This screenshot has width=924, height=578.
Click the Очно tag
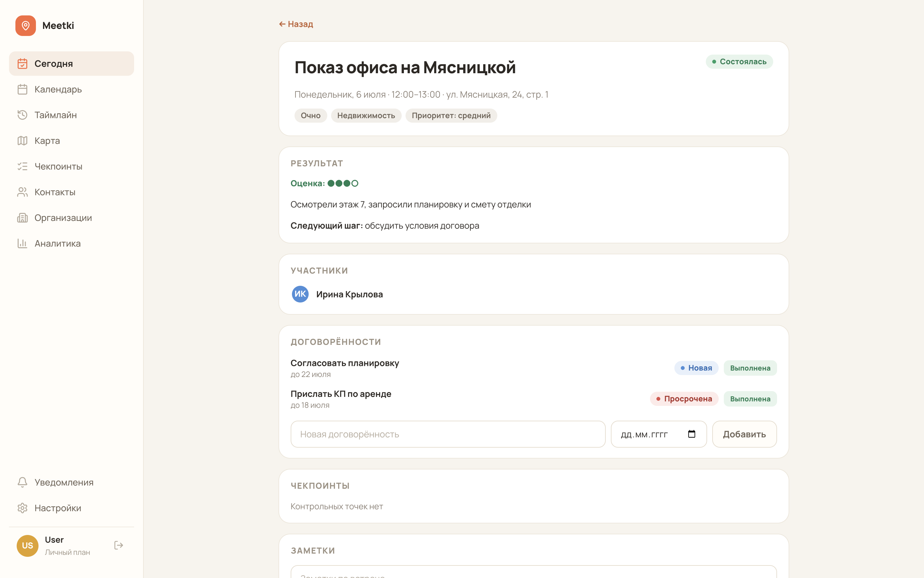(311, 116)
